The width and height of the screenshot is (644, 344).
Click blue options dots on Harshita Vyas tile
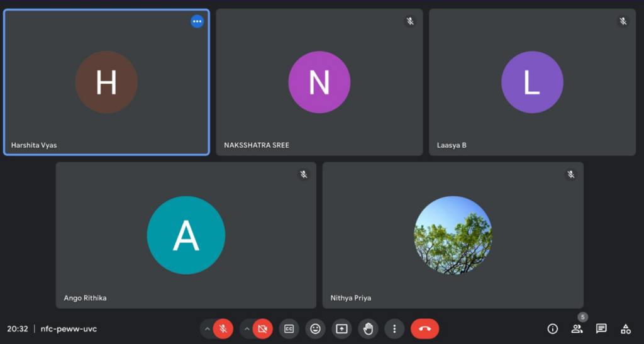coord(197,21)
